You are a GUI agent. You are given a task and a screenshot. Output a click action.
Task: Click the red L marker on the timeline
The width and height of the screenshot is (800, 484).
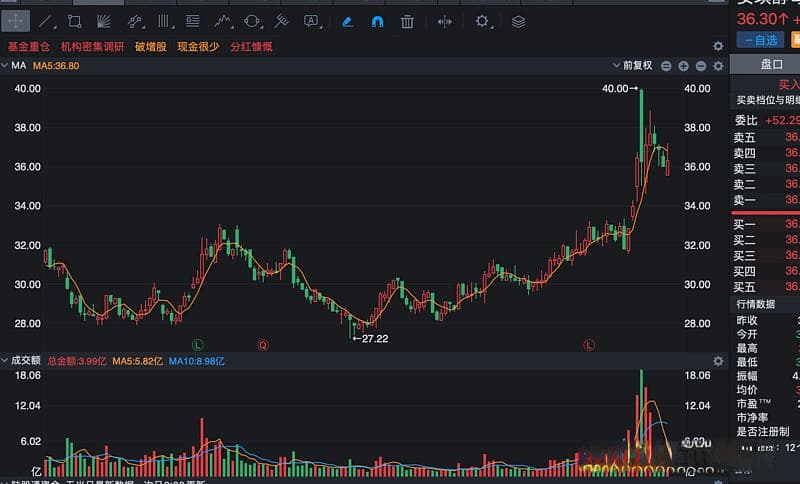589,345
